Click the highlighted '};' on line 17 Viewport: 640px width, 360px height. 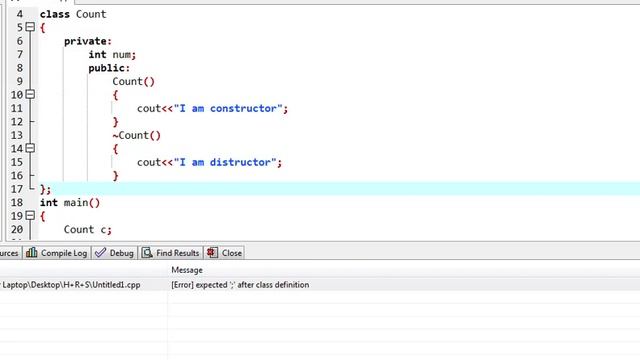point(45,189)
